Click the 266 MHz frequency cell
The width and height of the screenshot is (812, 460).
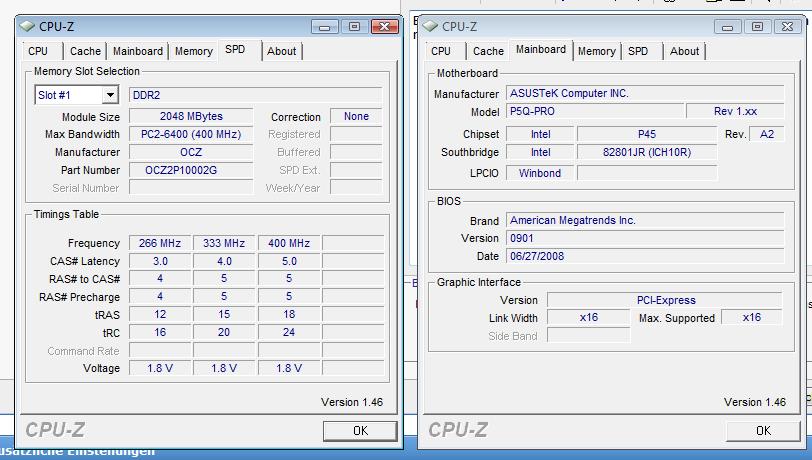point(160,243)
